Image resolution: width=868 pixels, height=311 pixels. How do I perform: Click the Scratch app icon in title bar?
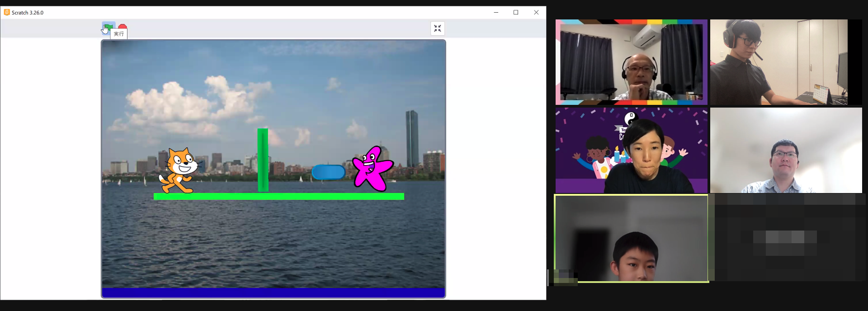(x=7, y=12)
